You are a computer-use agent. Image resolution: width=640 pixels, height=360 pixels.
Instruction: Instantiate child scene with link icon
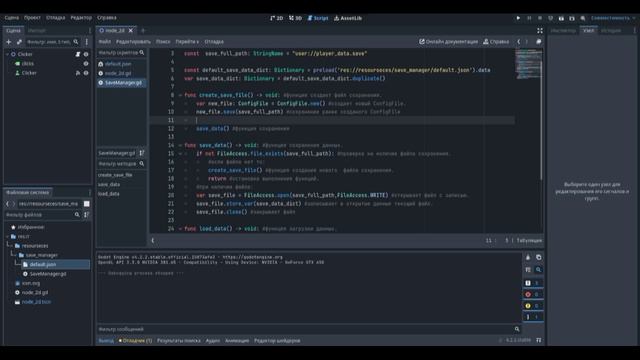coord(19,42)
